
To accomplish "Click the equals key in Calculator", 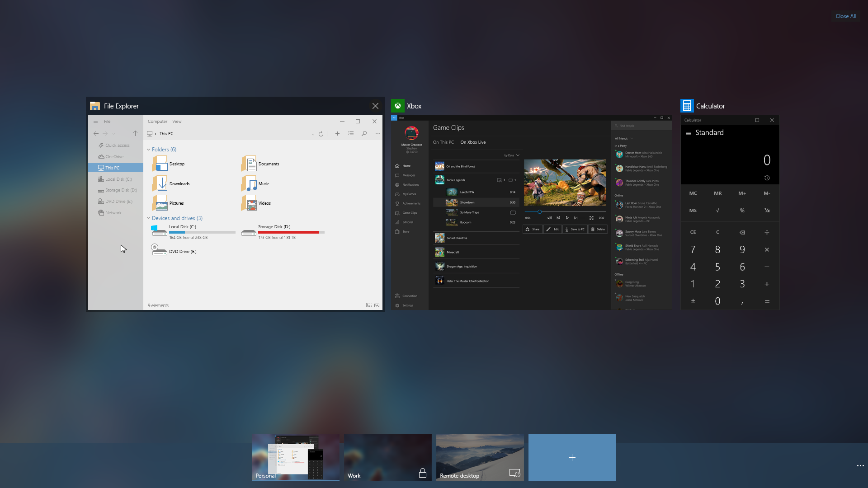I will pos(767,301).
